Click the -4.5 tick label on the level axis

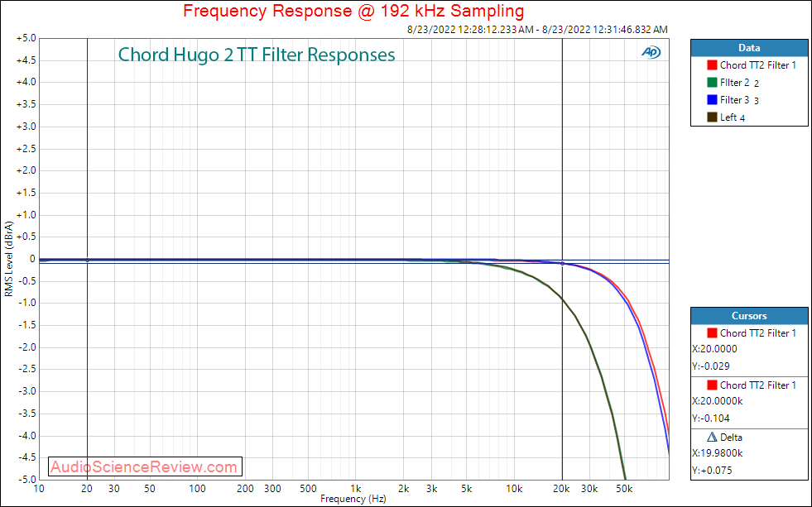pyautogui.click(x=27, y=457)
